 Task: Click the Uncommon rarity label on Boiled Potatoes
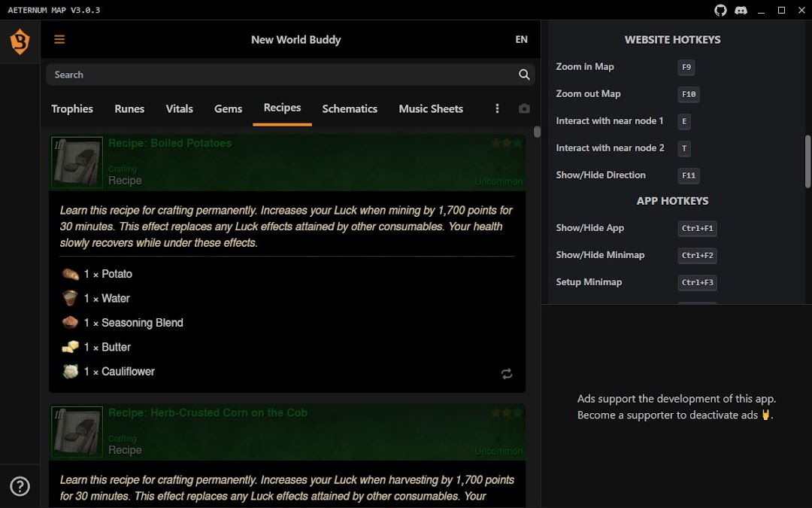coord(498,181)
